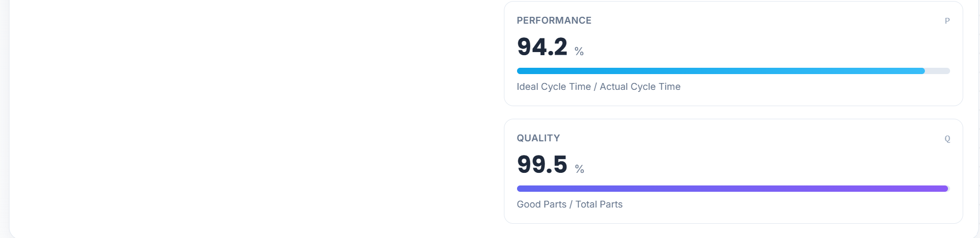This screenshot has height=238, width=980.
Task: Click the Q icon on Quality card
Action: (947, 139)
